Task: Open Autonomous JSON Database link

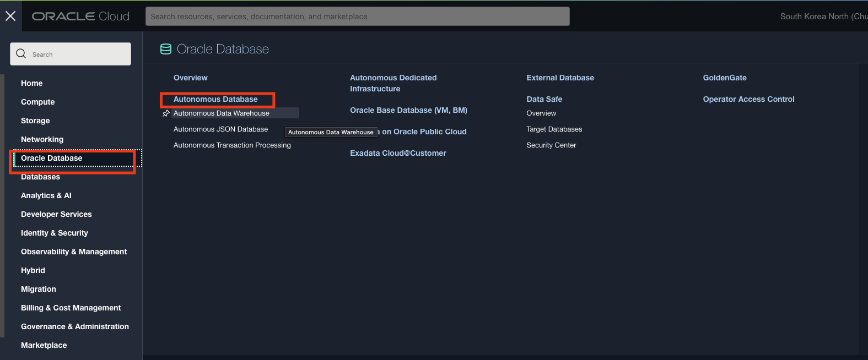Action: click(x=220, y=129)
